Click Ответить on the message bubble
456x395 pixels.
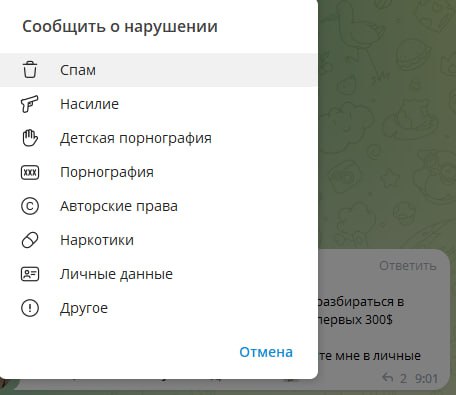pyautogui.click(x=408, y=266)
